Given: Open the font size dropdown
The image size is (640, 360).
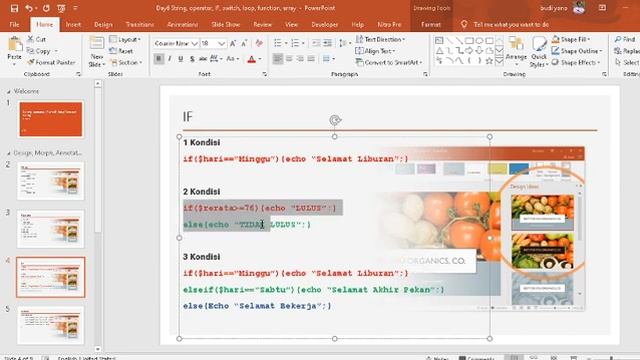Looking at the screenshot, I should 221,43.
